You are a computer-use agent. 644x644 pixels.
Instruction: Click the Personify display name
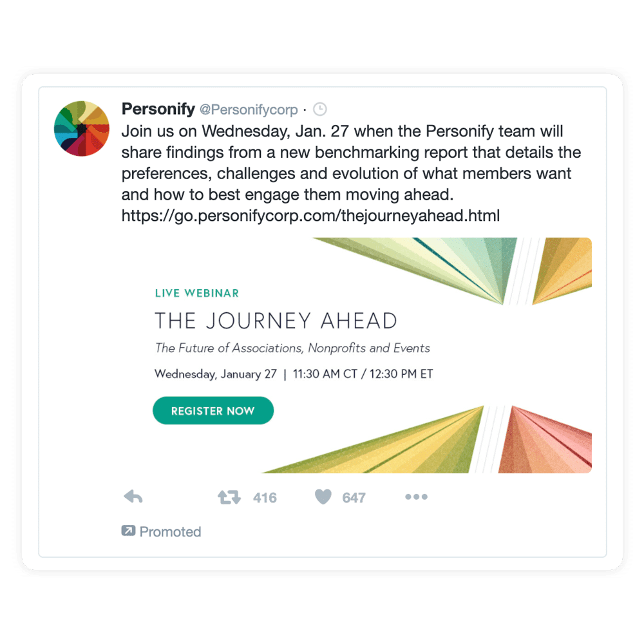158,109
